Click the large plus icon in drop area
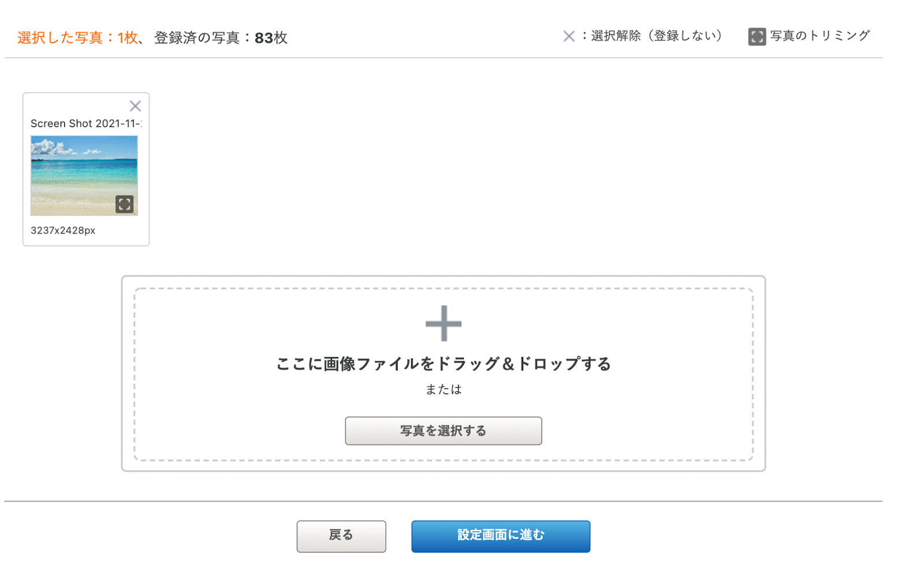The width and height of the screenshot is (924, 584). click(x=444, y=323)
